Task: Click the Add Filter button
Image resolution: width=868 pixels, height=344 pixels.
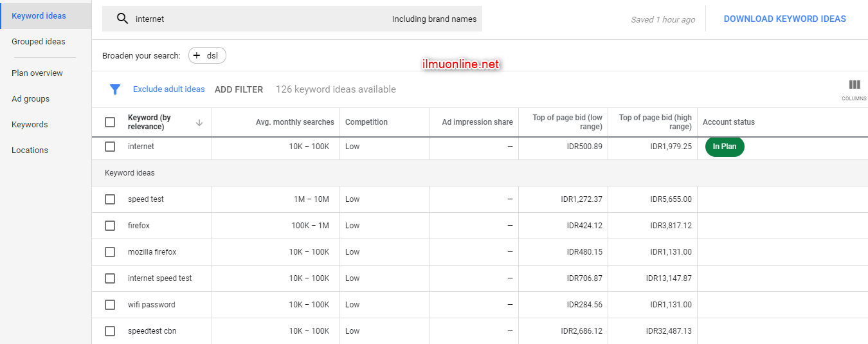Action: pos(239,89)
